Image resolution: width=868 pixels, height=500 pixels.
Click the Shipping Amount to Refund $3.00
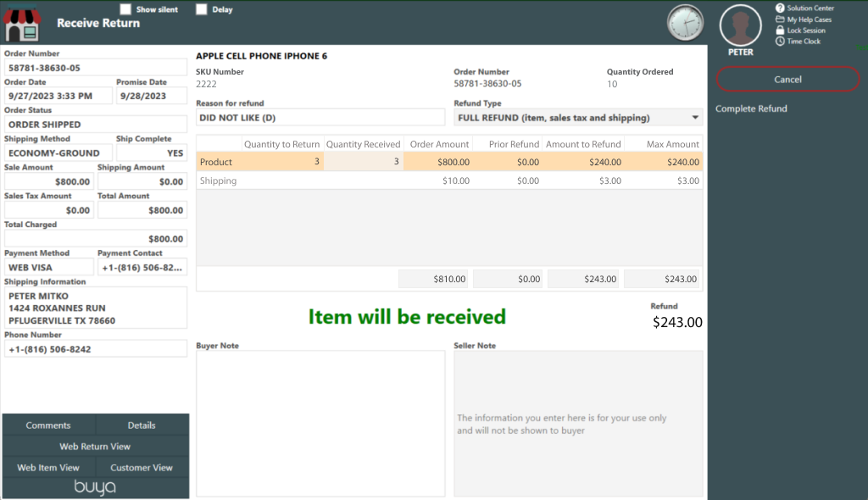(610, 181)
